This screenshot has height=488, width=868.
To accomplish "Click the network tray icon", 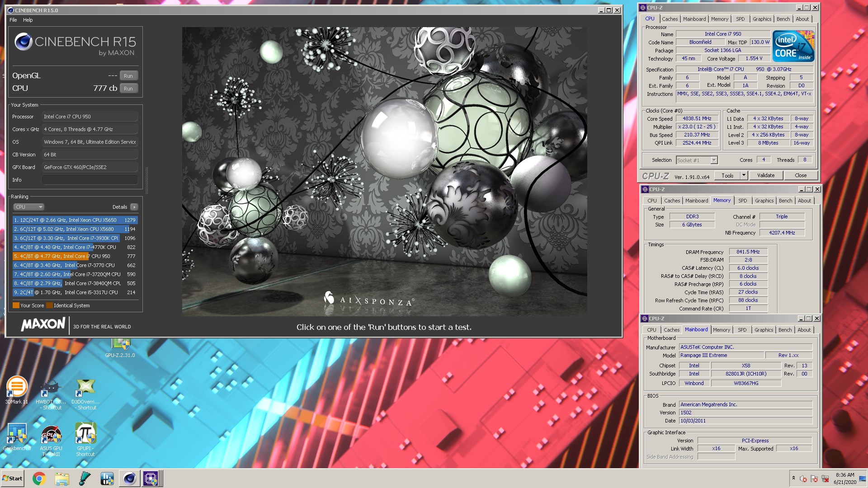I will 825,479.
